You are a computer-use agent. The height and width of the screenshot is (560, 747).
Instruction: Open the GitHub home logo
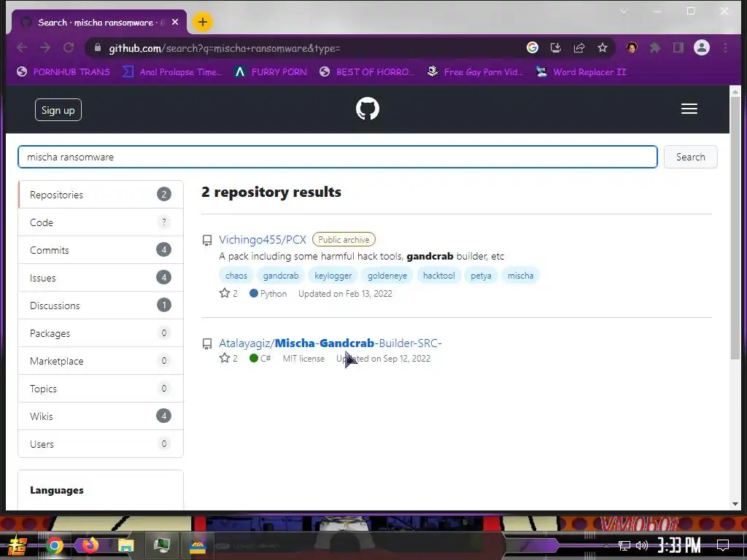pyautogui.click(x=368, y=109)
